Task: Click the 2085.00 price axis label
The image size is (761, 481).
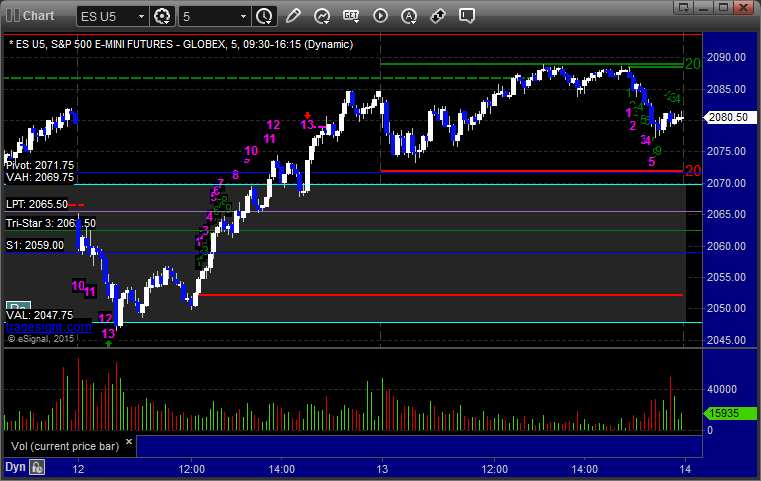Action: (x=726, y=89)
